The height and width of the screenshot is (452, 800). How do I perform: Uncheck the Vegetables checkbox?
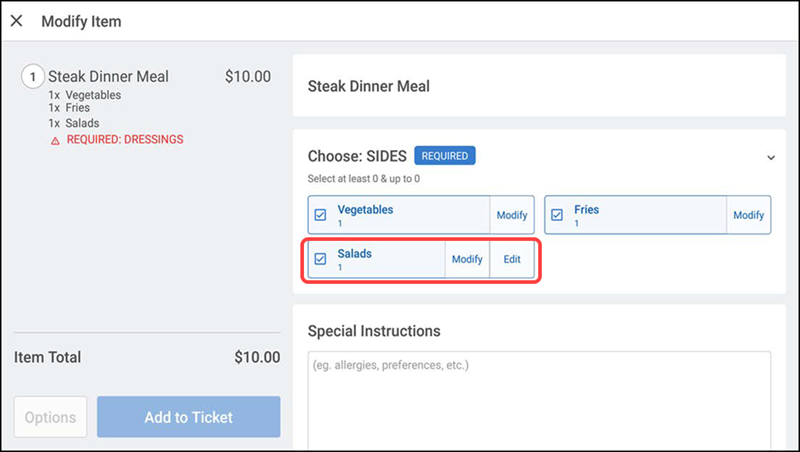click(320, 215)
